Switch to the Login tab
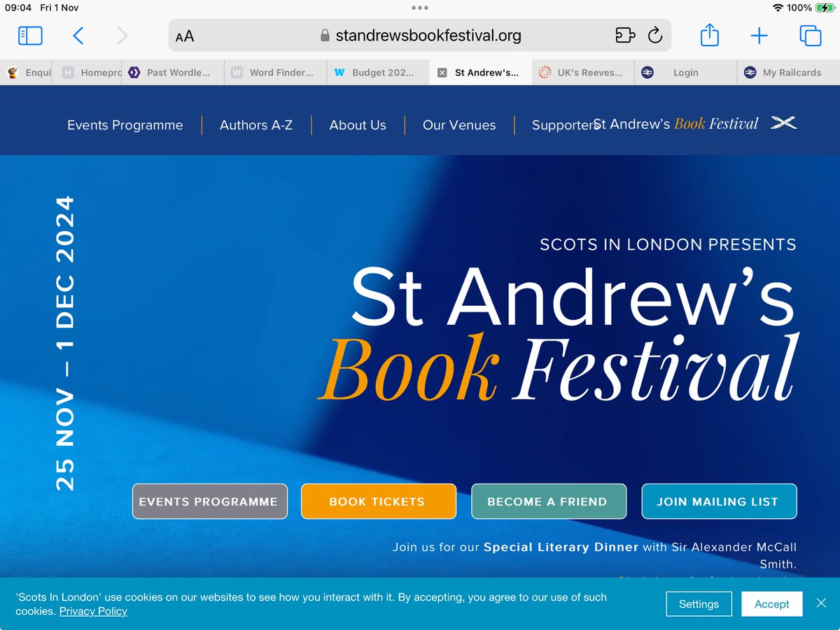The image size is (840, 630). (685, 72)
